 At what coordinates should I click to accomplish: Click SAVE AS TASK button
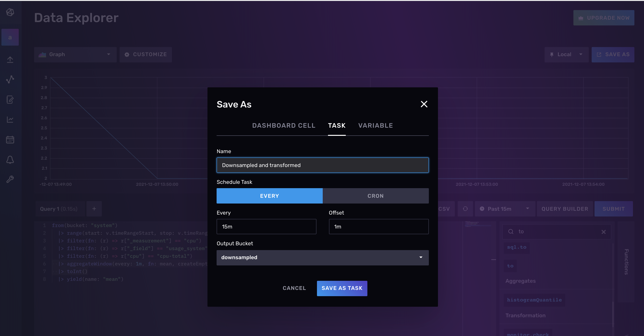click(342, 288)
